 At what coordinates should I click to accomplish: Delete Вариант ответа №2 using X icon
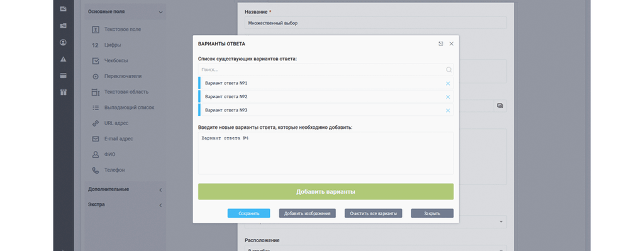click(448, 97)
